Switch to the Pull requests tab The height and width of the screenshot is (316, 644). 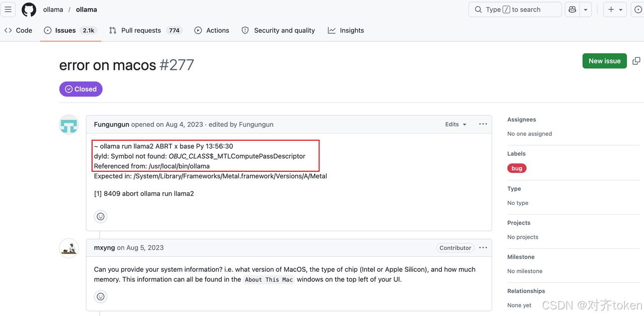[x=145, y=30]
